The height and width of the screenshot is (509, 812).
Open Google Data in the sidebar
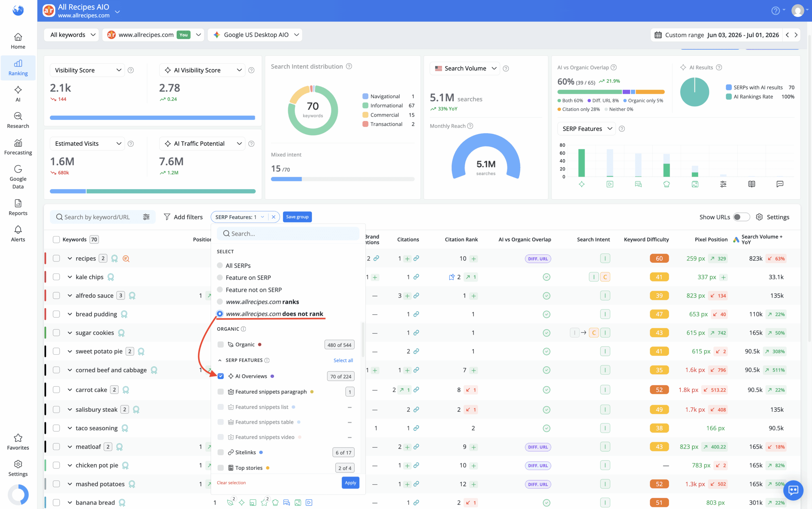click(x=18, y=177)
